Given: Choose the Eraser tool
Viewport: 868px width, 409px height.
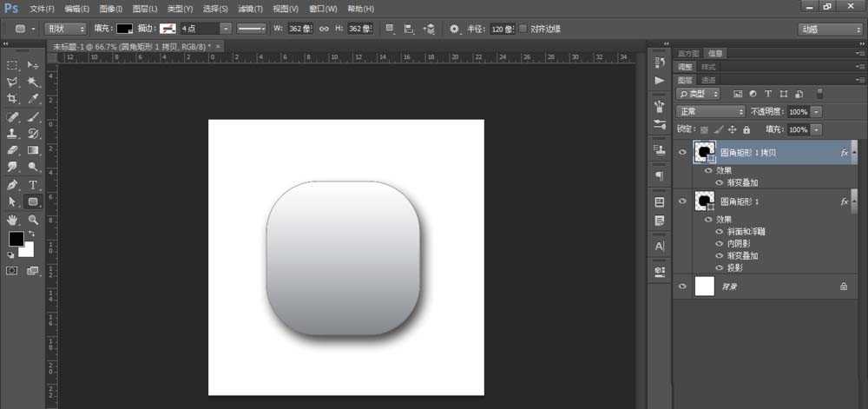Looking at the screenshot, I should point(13,150).
